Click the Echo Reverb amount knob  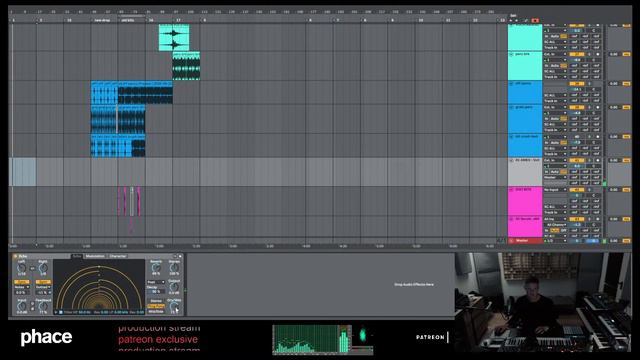point(156,268)
